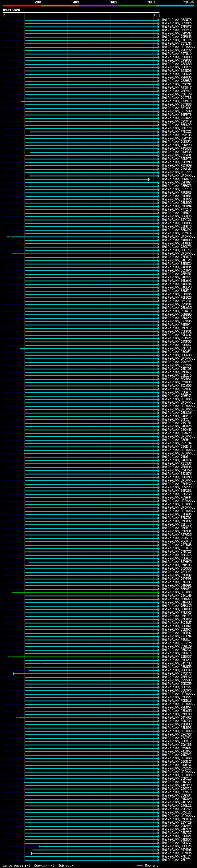Click hit label UniRef100_P93847
This screenshot has height=868, width=197.
click(x=177, y=88)
